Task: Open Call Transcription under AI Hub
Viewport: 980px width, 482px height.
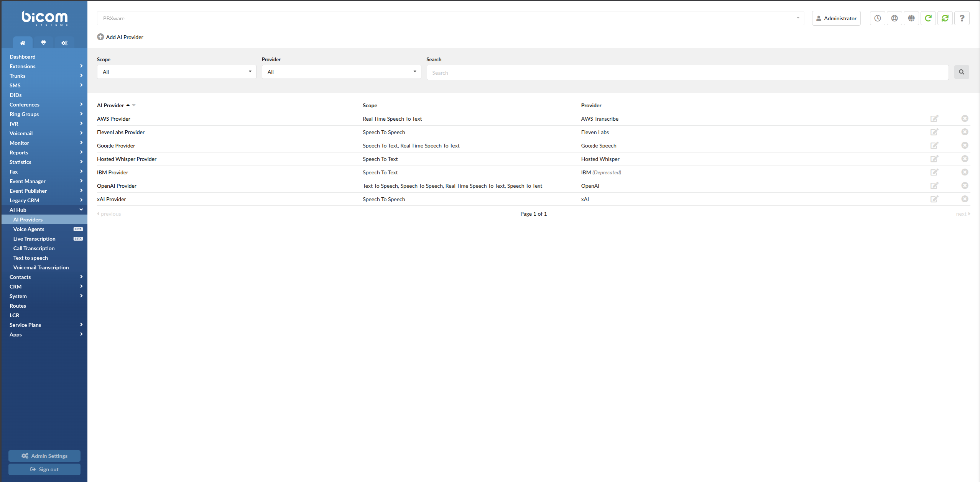Action: click(x=44, y=248)
